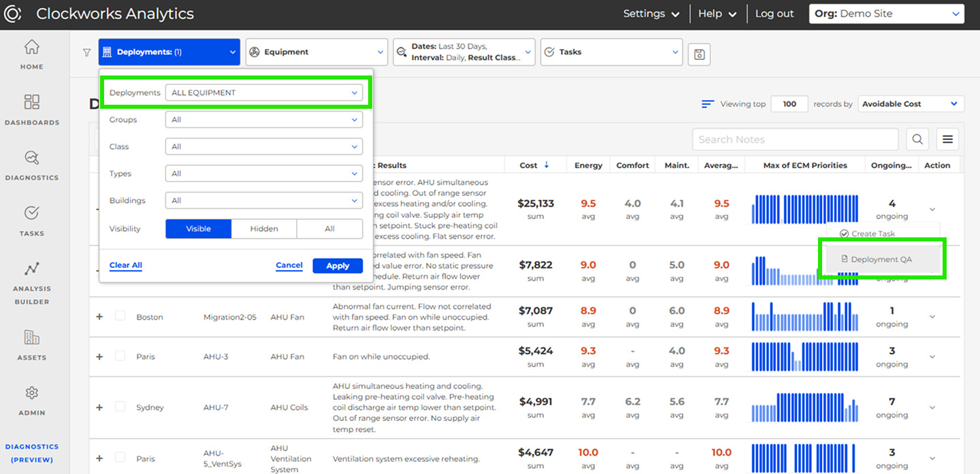Viewport: 980px width, 474px height.
Task: Click the Viewing top records number field
Action: 789,104
